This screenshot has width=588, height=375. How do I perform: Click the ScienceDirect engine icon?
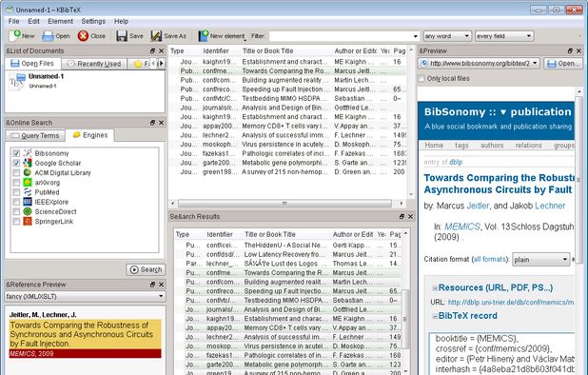point(28,211)
